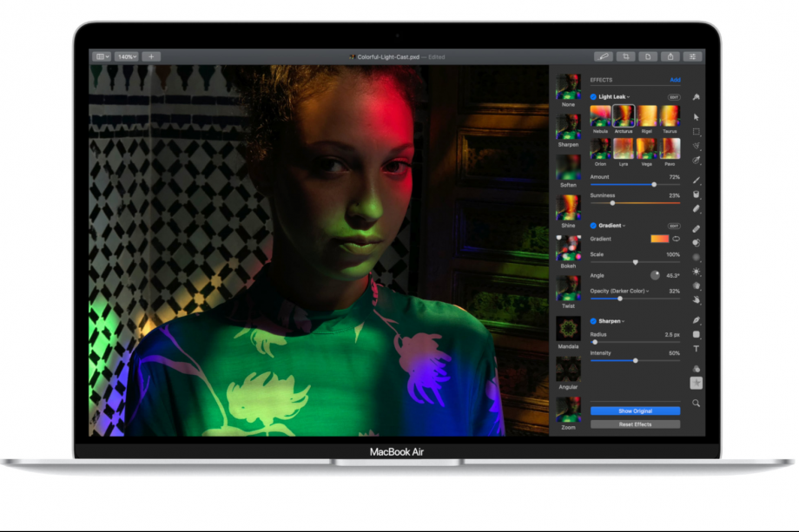Select the Angular effect thumbnail

point(568,369)
